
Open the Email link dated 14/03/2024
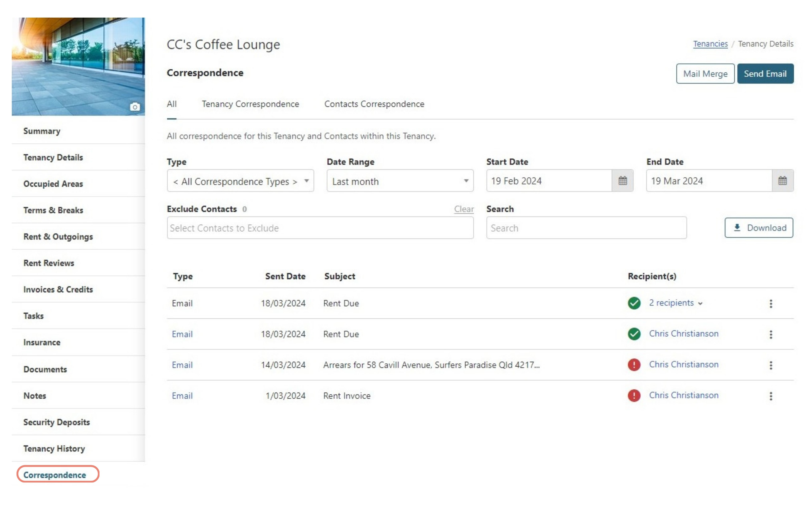(182, 365)
